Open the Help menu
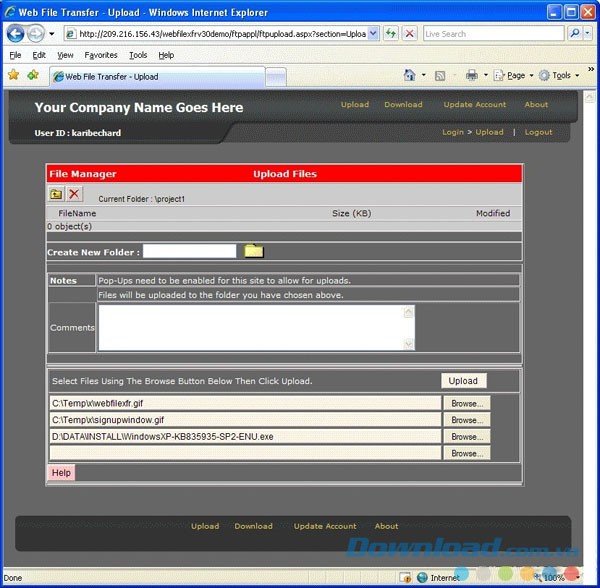600x588 pixels. 166,55
